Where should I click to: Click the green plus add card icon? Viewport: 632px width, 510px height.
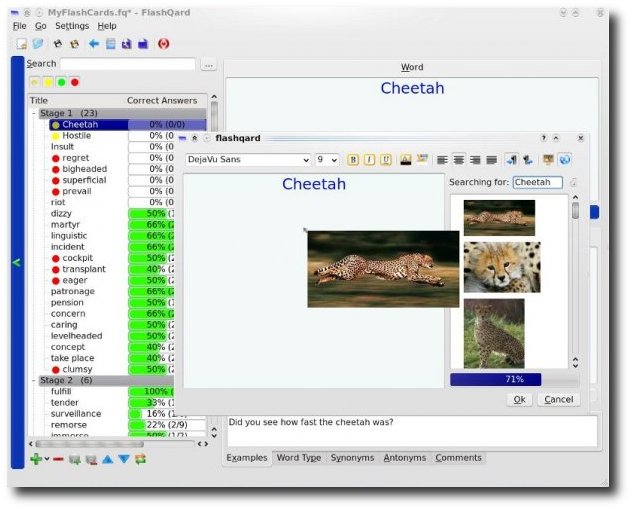36,459
